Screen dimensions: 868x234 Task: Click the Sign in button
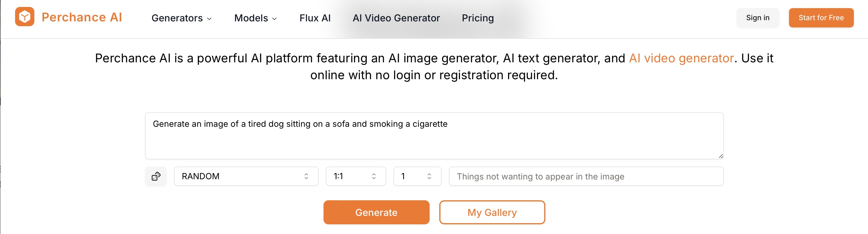pos(757,18)
